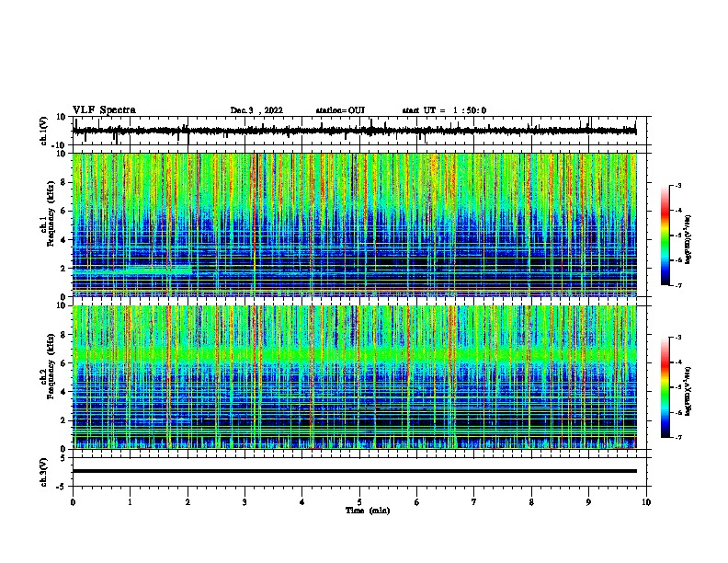Image resolution: width=728 pixels, height=563 pixels.
Task: Click the ch.1 colorbar '-3' top label
Action: coord(677,185)
